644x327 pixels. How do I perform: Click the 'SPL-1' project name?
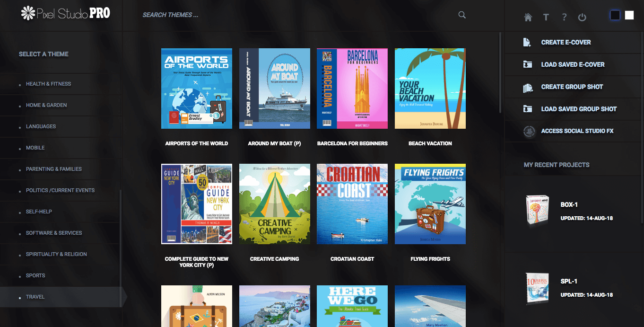pyautogui.click(x=569, y=282)
